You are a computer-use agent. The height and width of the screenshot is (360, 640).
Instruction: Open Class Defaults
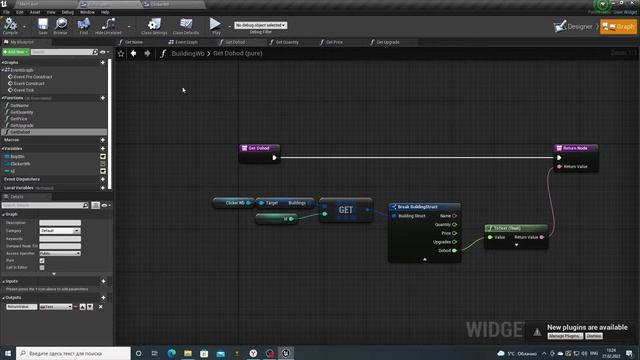(186, 26)
